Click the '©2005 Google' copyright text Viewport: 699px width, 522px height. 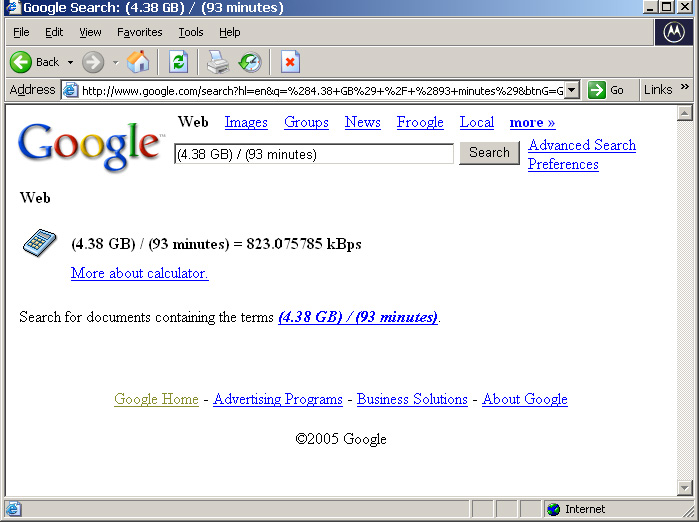[341, 439]
